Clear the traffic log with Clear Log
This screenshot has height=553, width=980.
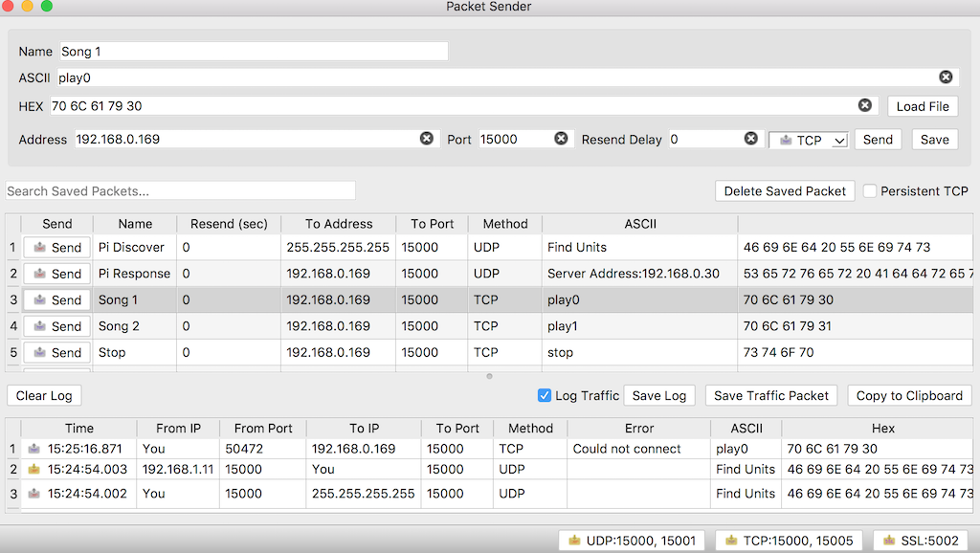point(44,395)
